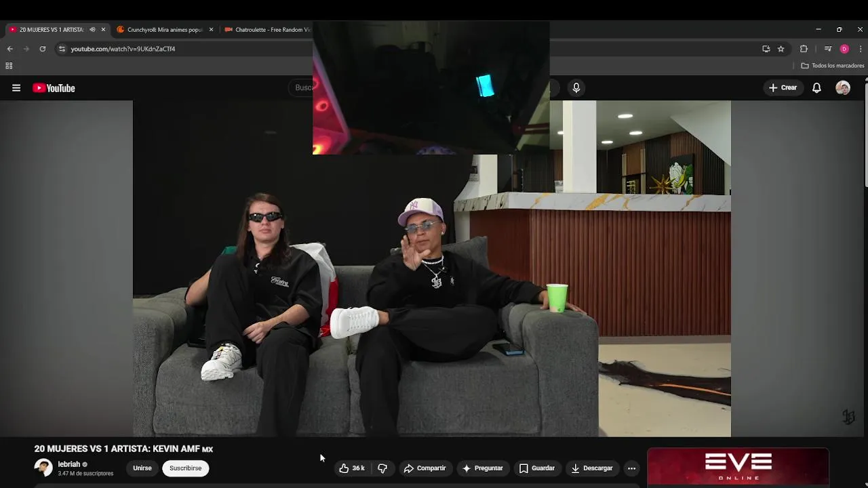The height and width of the screenshot is (488, 868).
Task: Minimize the Chrome window
Action: [818, 30]
